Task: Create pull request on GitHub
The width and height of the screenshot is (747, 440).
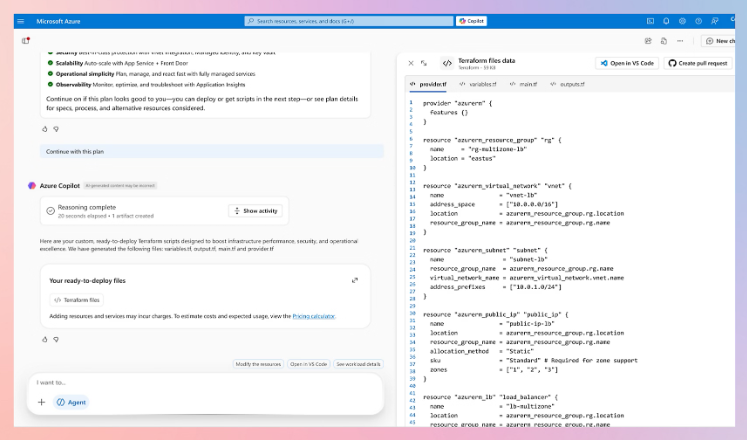Action: (x=697, y=63)
